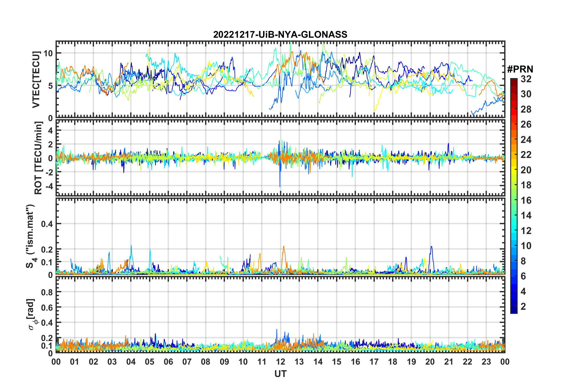The height and width of the screenshot is (392, 561).
Task: Click x-axis hour label 21
Action: (x=449, y=361)
